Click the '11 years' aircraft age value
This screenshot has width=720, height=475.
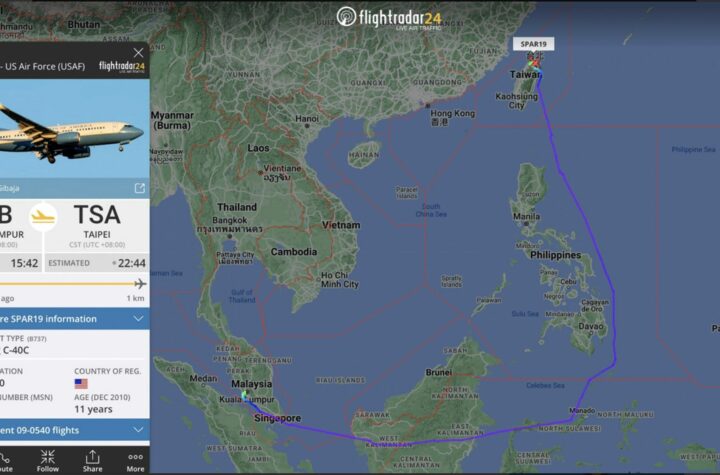(x=93, y=409)
